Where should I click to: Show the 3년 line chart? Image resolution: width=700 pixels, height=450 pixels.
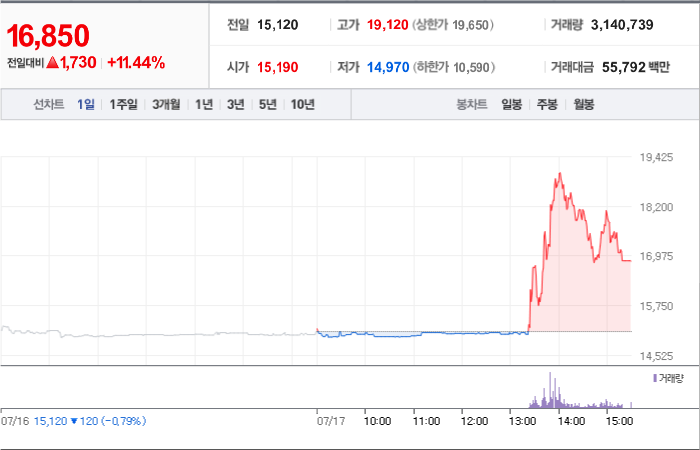tap(236, 104)
